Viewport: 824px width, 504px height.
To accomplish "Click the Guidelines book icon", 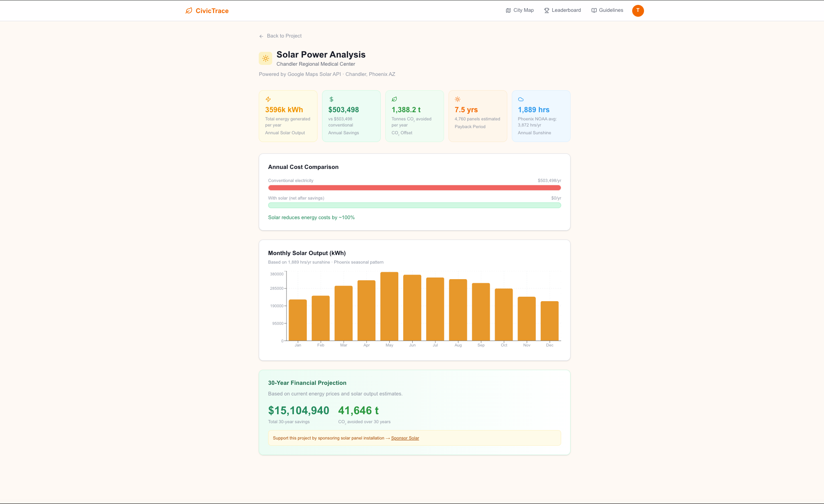I will pos(594,11).
